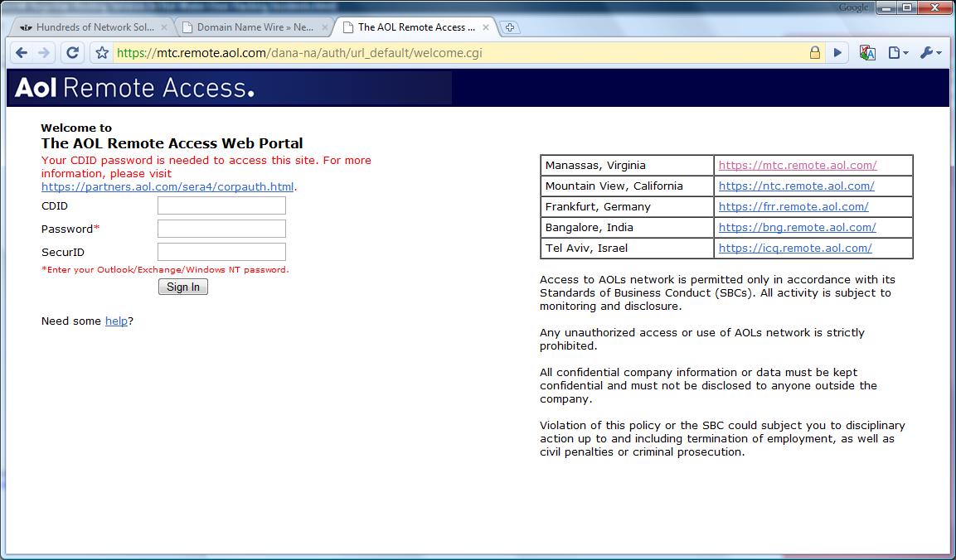Click the browser forward arrow
Image resolution: width=956 pixels, height=560 pixels.
pos(44,53)
